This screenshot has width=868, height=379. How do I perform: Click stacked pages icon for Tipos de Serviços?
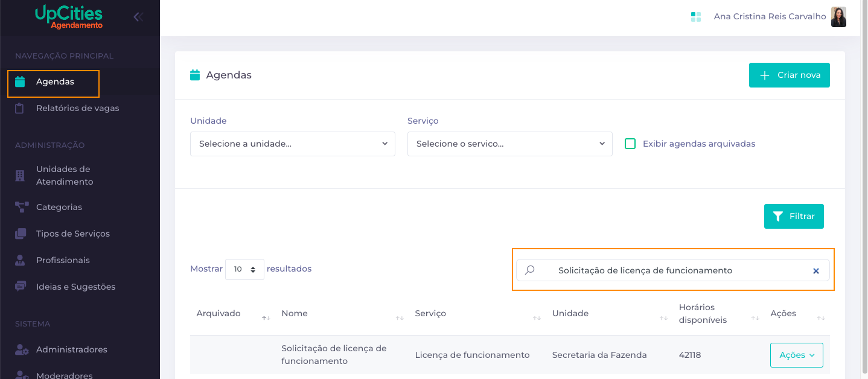point(21,234)
